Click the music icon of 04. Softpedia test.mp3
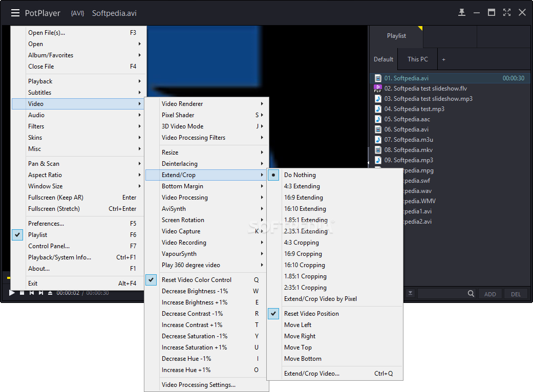 (x=378, y=108)
